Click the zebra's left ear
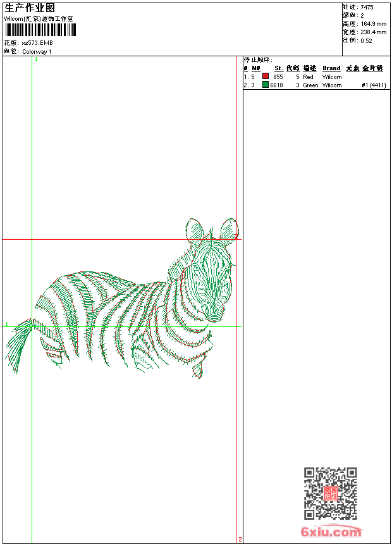The image size is (392, 544). click(195, 229)
